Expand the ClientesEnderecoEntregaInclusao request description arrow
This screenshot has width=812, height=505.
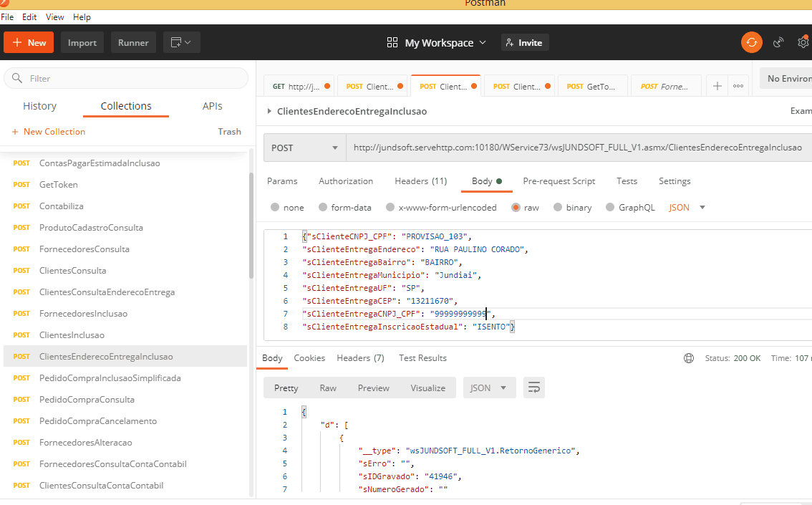tap(269, 111)
